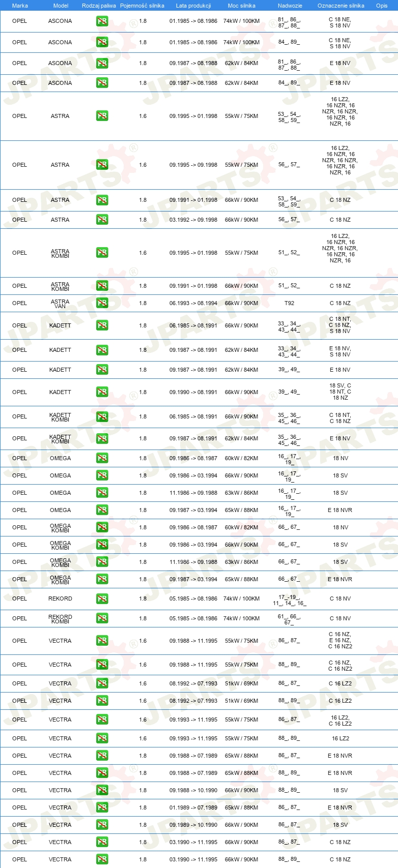Click fuel icon for OMEGA KOMBI 60kW row

tap(102, 527)
